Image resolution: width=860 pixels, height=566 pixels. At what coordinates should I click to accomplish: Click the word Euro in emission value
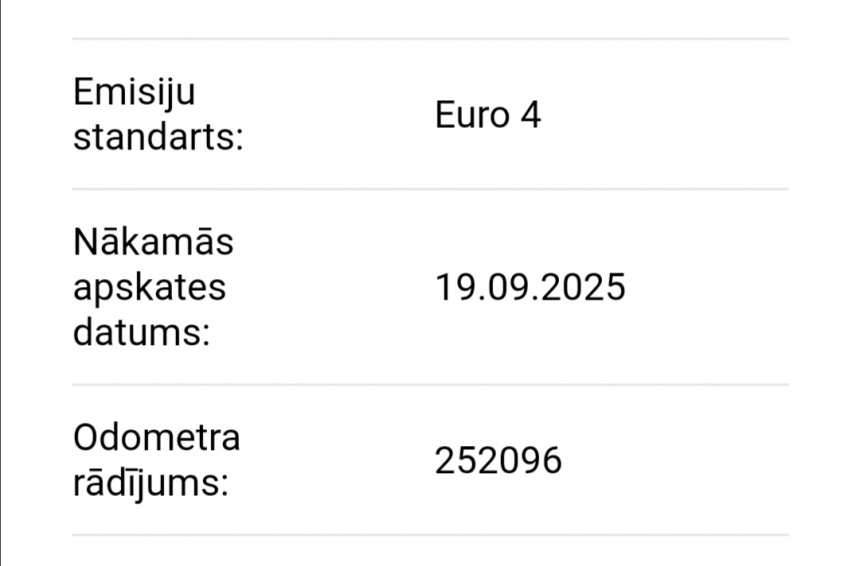(472, 115)
